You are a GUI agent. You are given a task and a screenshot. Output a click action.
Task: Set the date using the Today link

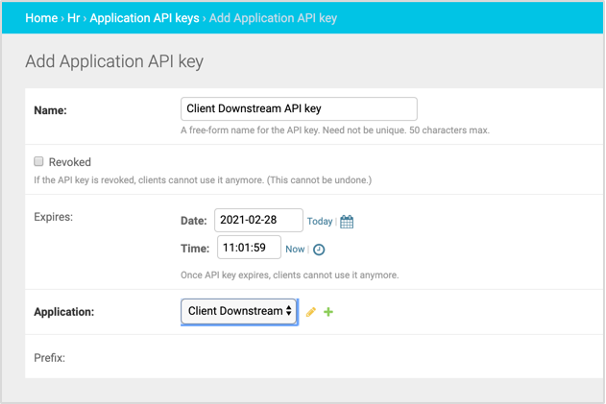pyautogui.click(x=319, y=222)
